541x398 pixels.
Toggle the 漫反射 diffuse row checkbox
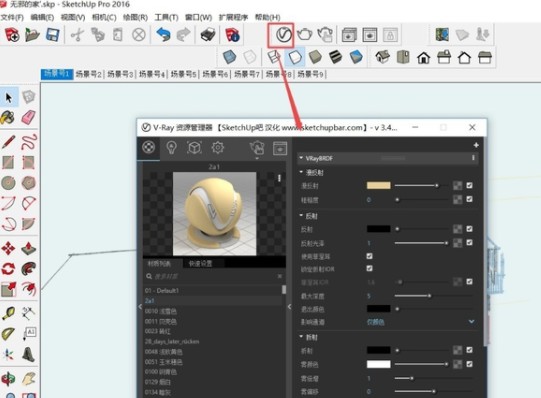469,186
